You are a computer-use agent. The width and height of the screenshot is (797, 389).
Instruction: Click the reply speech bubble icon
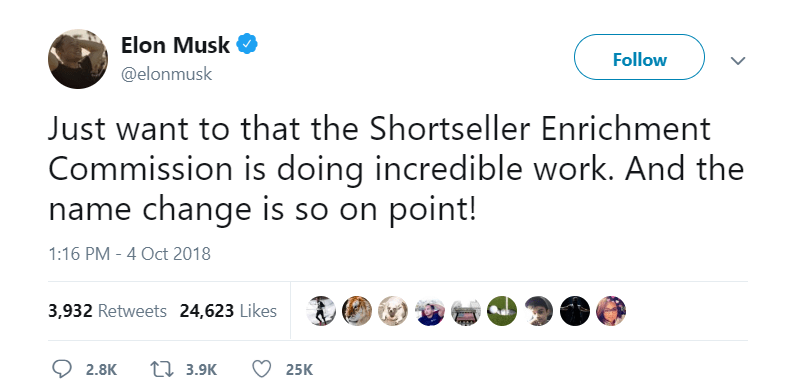(62, 369)
